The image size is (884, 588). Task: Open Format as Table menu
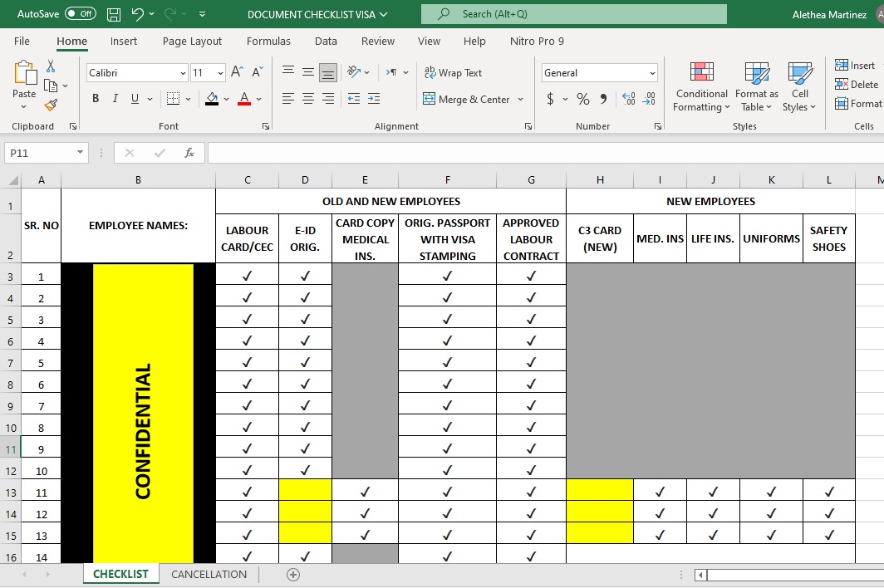click(x=757, y=86)
